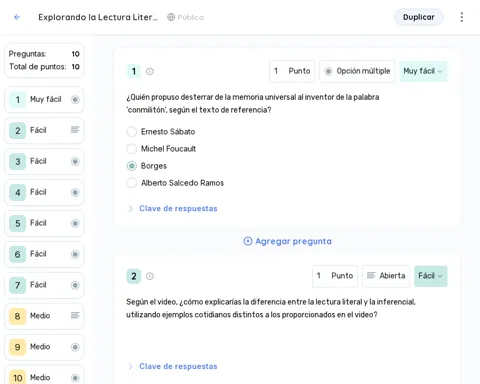Screen dimensions: 480x384
Task: Click the multiple-choice icon in sidebar row 6
Action: (x=75, y=254)
